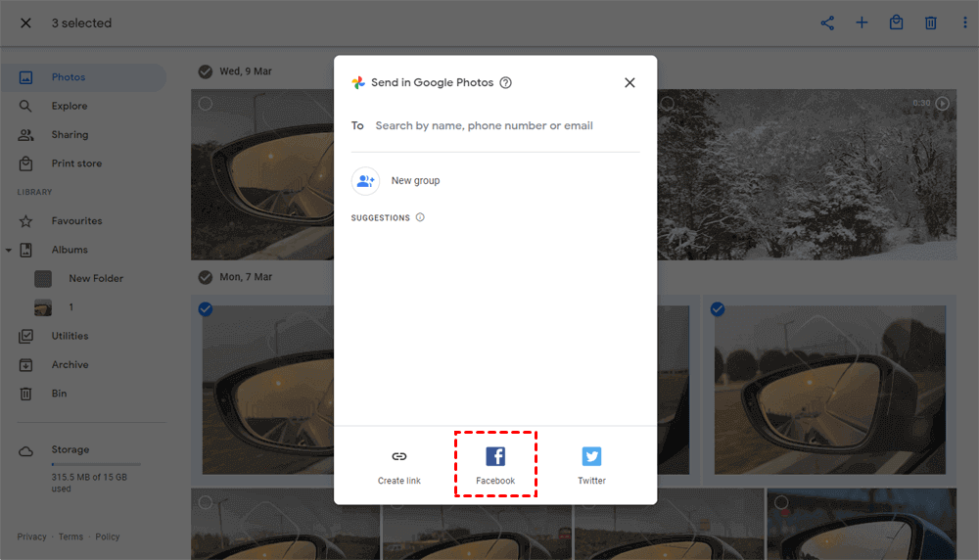
Task: Show info about Suggestions
Action: [x=420, y=218]
